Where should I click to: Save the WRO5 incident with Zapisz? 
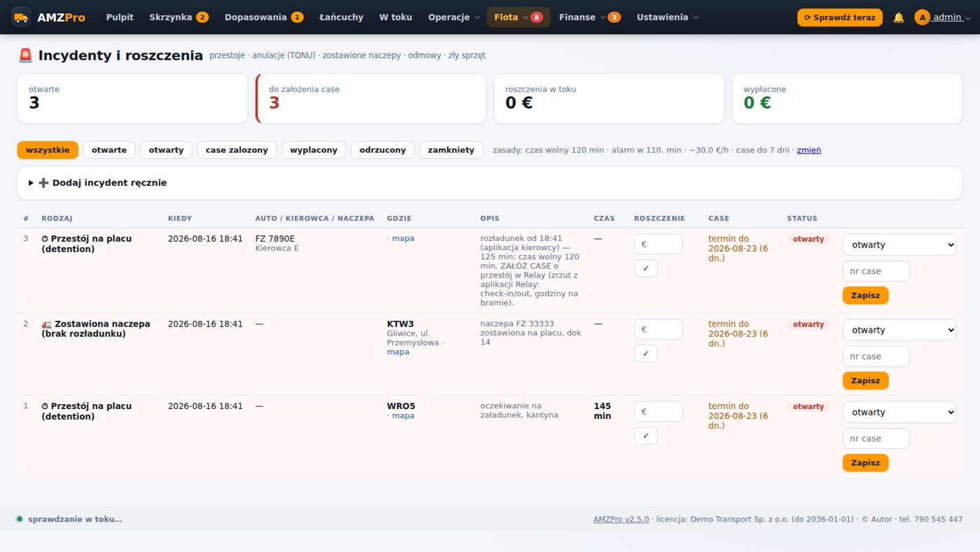tap(865, 462)
